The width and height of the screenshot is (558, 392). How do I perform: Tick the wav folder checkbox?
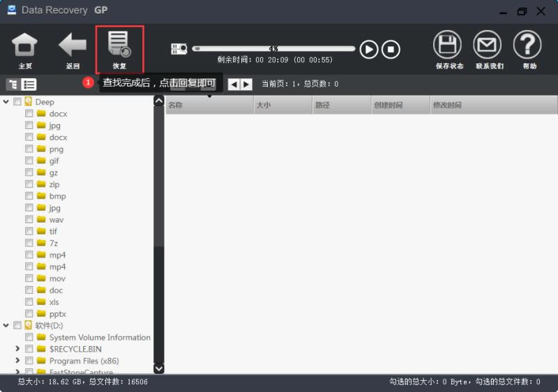tap(29, 219)
